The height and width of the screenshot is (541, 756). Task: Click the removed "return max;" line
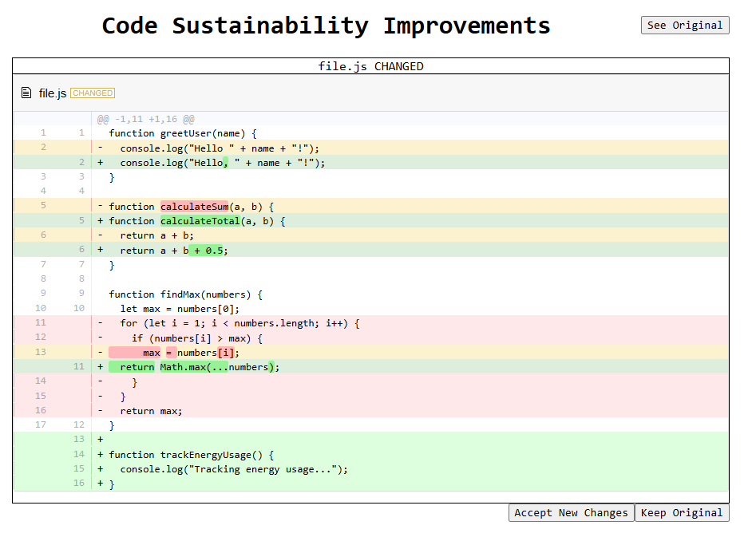click(x=151, y=411)
